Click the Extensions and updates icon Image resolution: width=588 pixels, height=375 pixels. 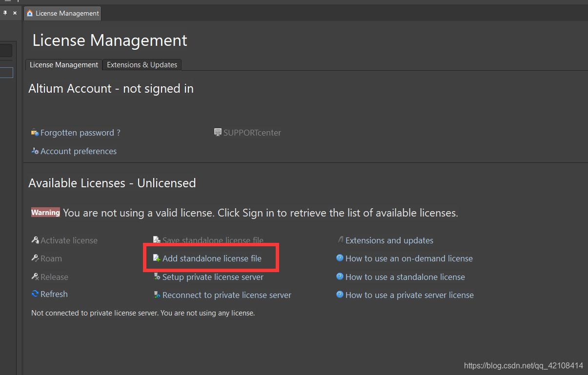[x=340, y=240]
